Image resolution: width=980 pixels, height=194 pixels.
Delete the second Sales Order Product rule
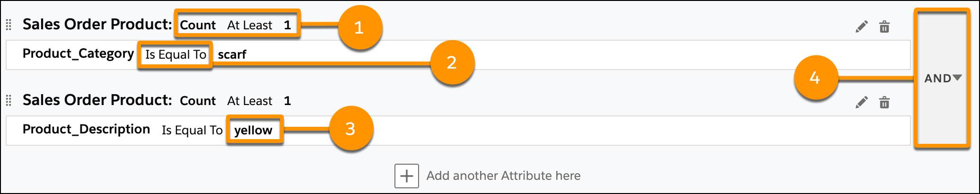tap(884, 102)
